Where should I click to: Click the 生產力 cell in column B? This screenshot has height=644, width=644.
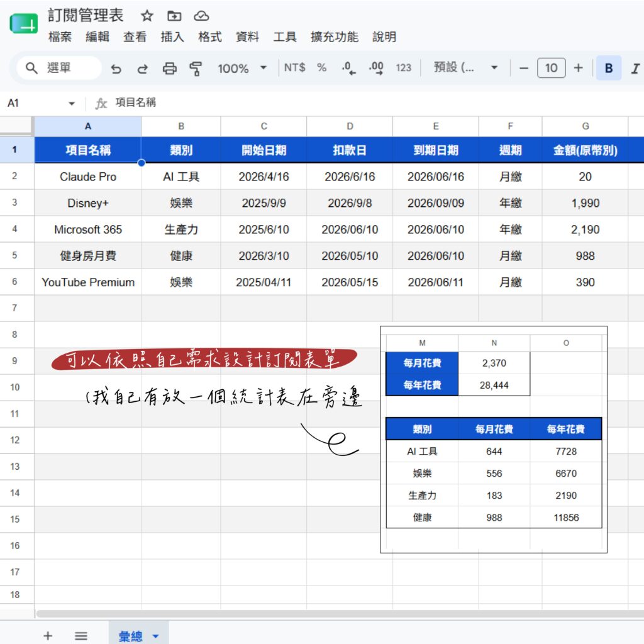(x=181, y=229)
